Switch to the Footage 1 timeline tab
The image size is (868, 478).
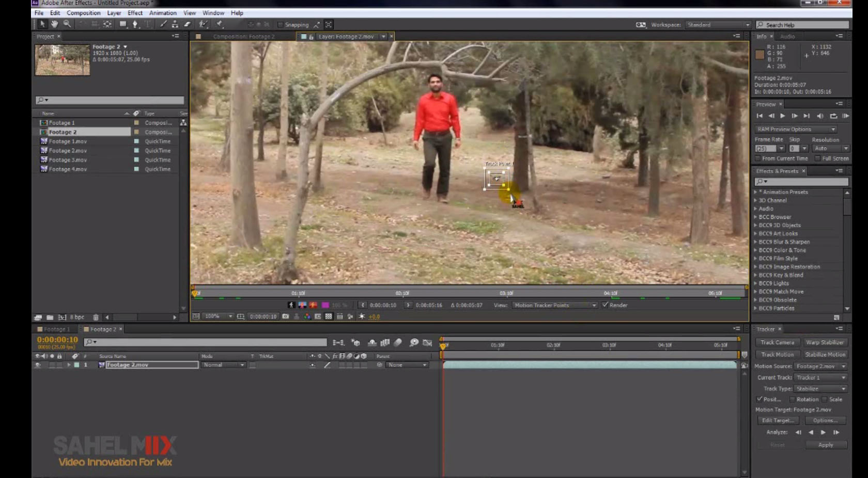53,329
